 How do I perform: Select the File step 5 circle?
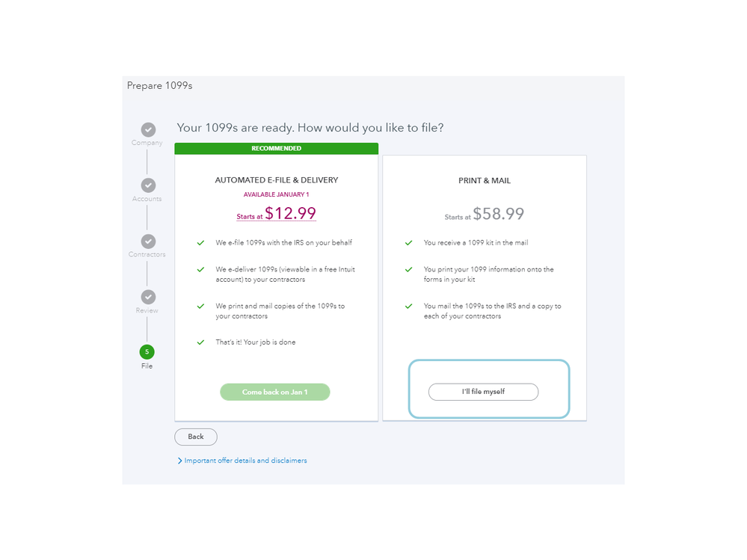(x=147, y=351)
